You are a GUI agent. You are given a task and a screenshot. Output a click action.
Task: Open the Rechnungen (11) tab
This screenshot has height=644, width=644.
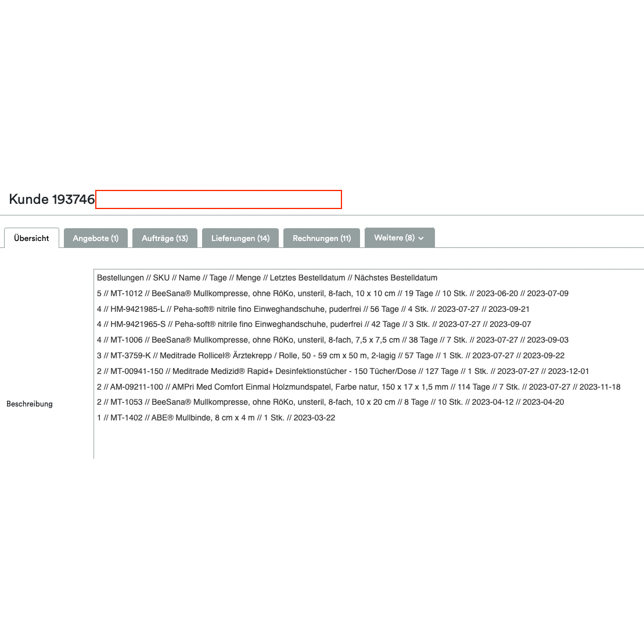(322, 238)
